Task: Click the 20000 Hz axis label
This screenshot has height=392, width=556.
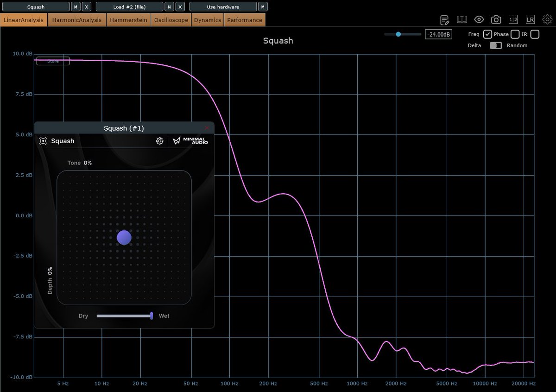Action: tap(524, 384)
